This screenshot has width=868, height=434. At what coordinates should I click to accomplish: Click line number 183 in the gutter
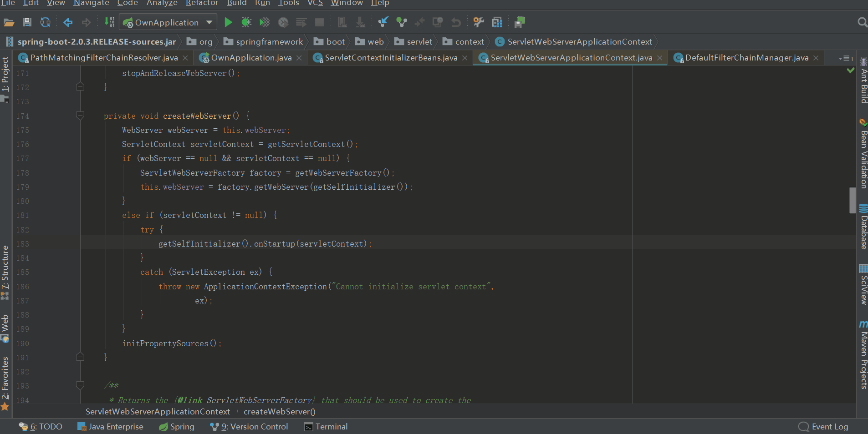(22, 244)
